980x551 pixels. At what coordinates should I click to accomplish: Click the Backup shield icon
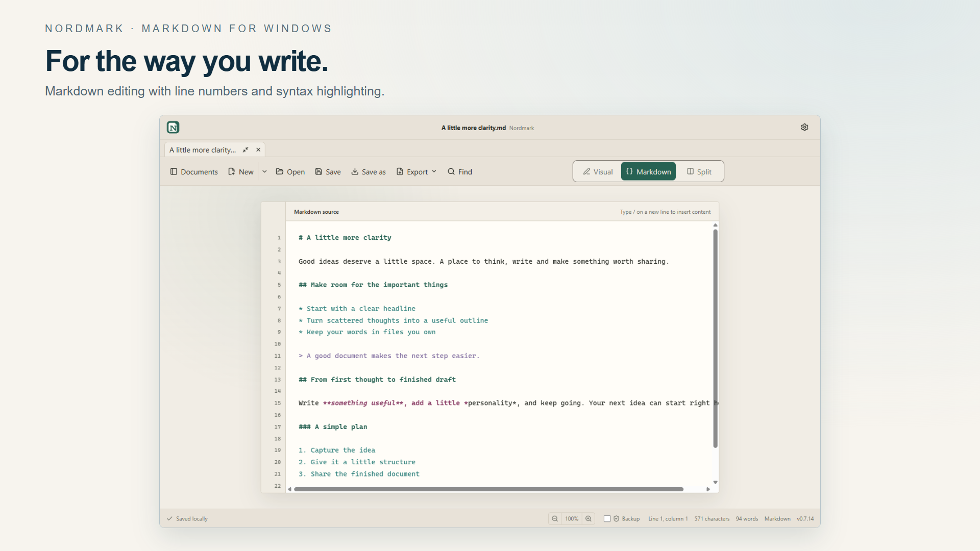pos(617,519)
